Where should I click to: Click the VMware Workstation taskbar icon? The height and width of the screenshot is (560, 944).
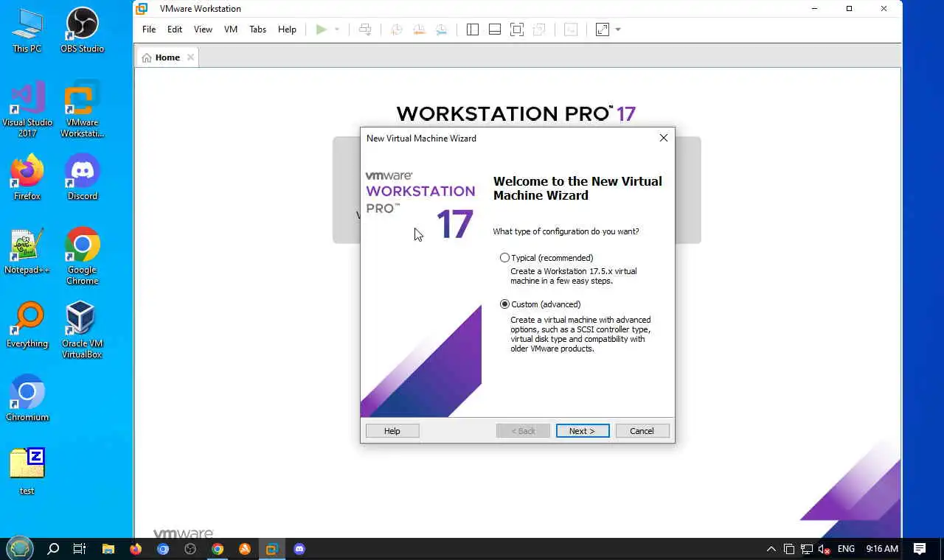tap(272, 549)
